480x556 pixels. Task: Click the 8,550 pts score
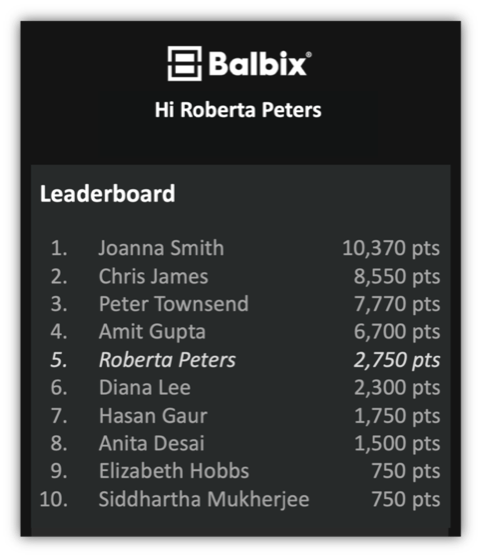(x=397, y=276)
